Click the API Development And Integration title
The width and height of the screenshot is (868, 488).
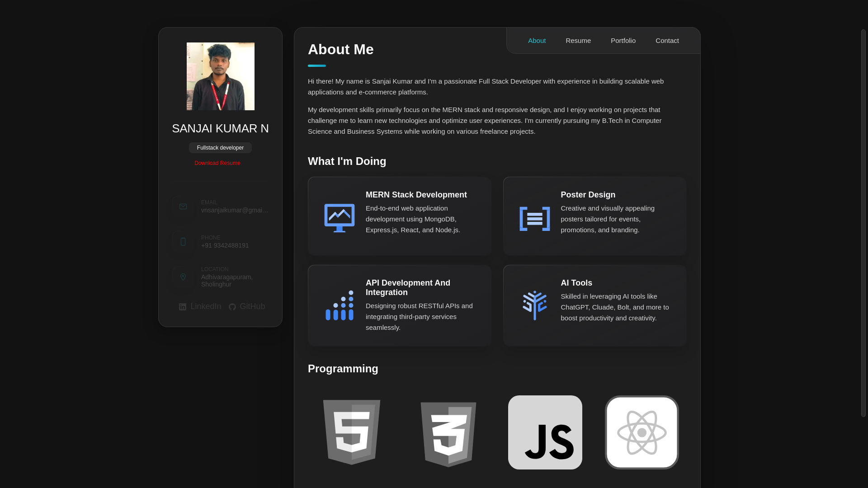pyautogui.click(x=408, y=288)
